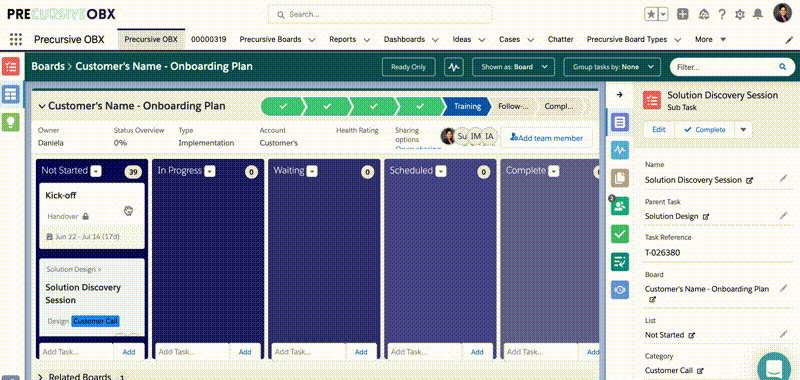Click the global actions plus icon
The height and width of the screenshot is (380, 800).
tap(683, 14)
